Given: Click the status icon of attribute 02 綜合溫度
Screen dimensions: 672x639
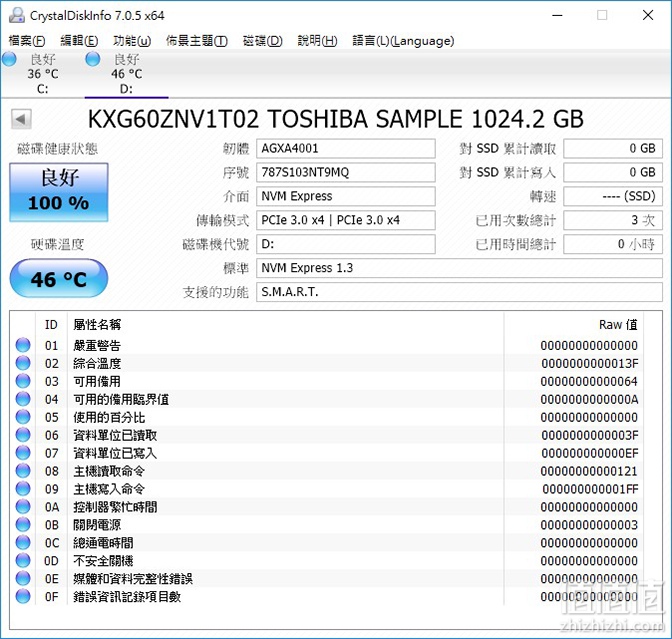Looking at the screenshot, I should 23,363.
